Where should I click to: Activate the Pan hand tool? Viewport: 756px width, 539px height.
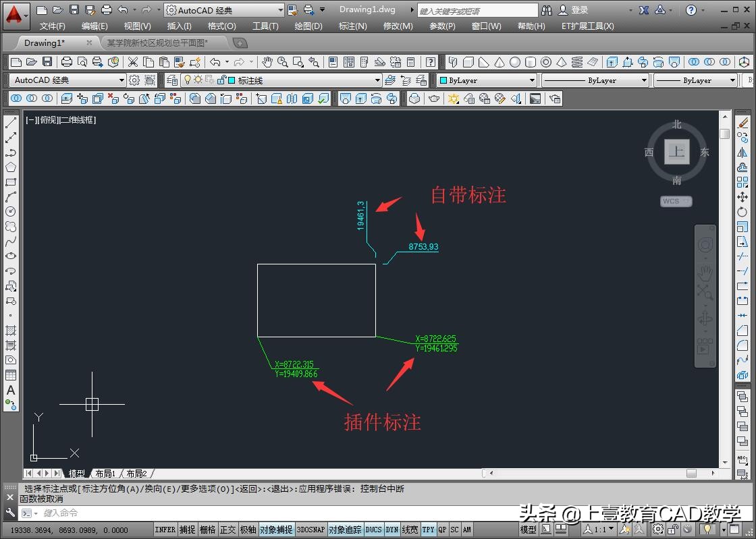point(267,61)
